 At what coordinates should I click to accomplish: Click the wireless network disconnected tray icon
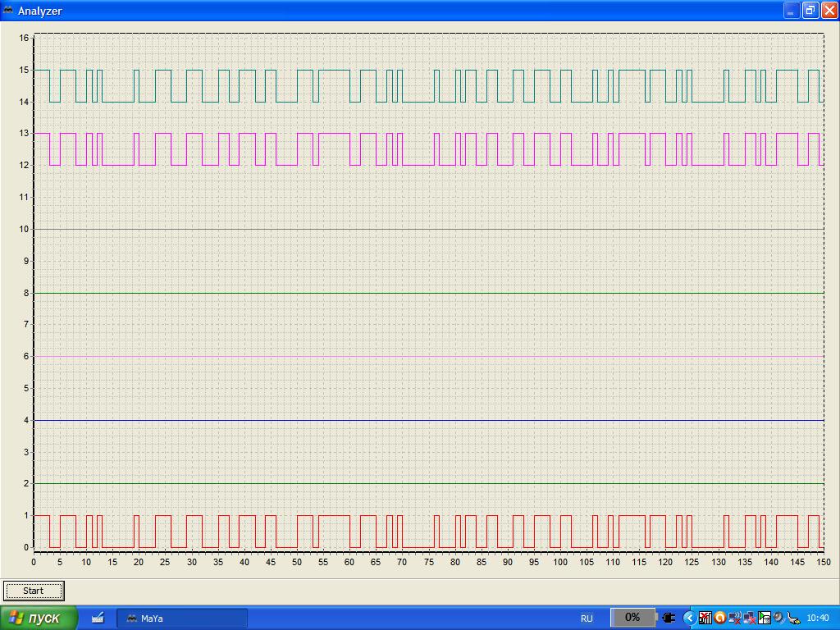pos(734,619)
